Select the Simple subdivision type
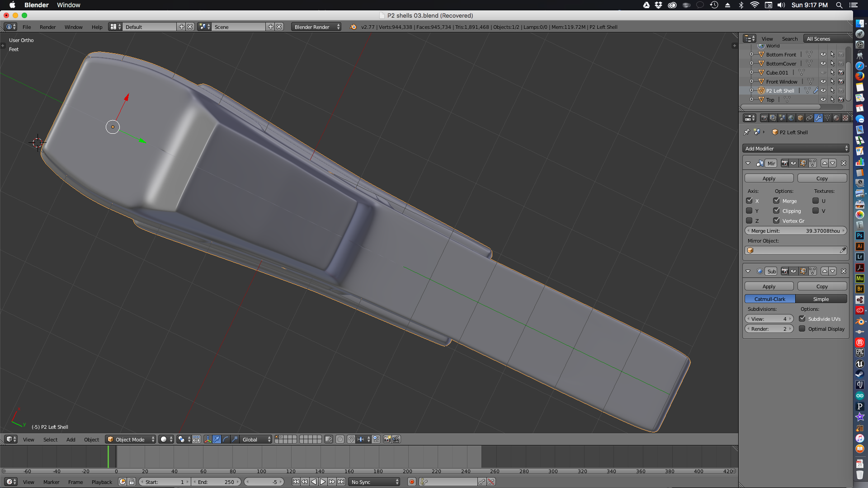Screen dimensions: 868x488 coord(821,299)
